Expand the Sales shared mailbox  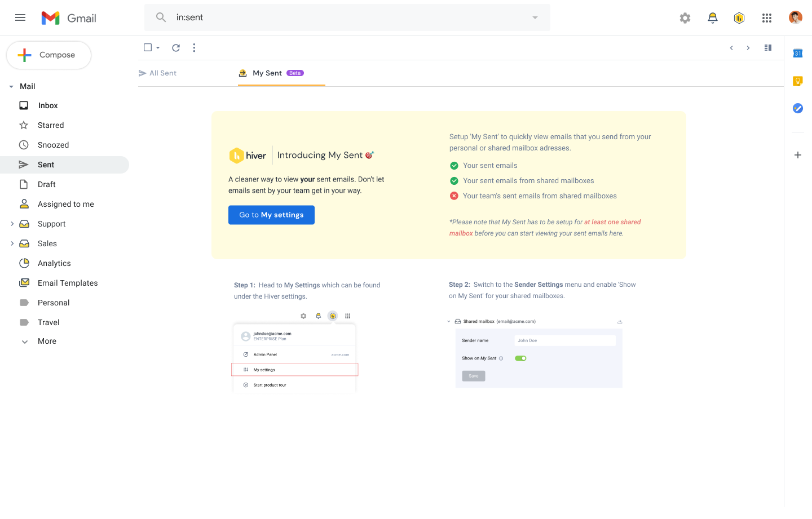point(12,243)
